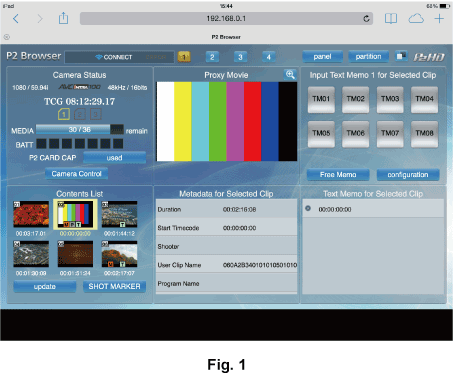
Task: Insert text memo TM04
Action: 424,100
